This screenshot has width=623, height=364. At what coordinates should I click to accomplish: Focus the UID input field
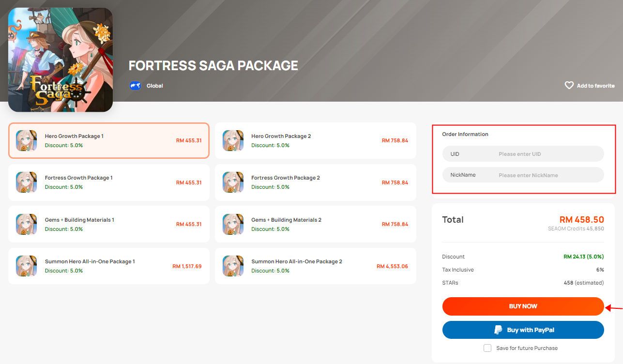547,154
